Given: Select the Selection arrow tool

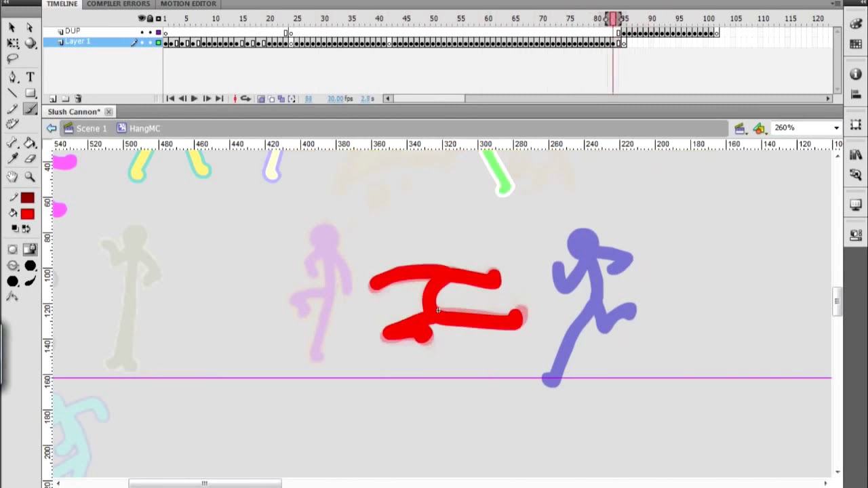Looking at the screenshot, I should pyautogui.click(x=12, y=27).
